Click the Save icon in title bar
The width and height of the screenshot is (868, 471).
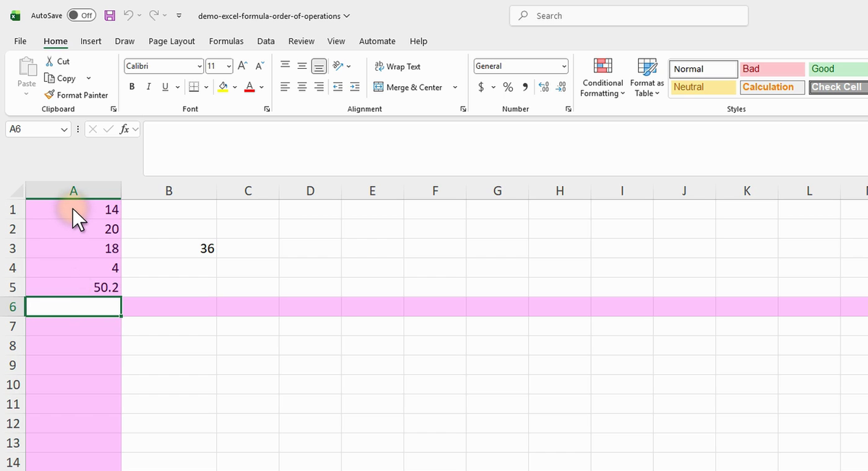coord(110,15)
